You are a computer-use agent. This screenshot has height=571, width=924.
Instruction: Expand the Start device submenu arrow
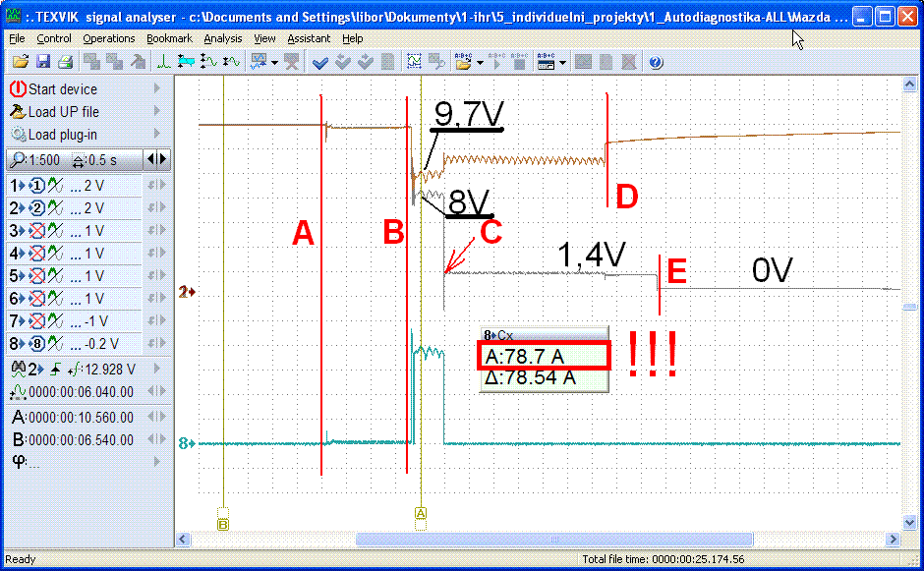click(156, 88)
